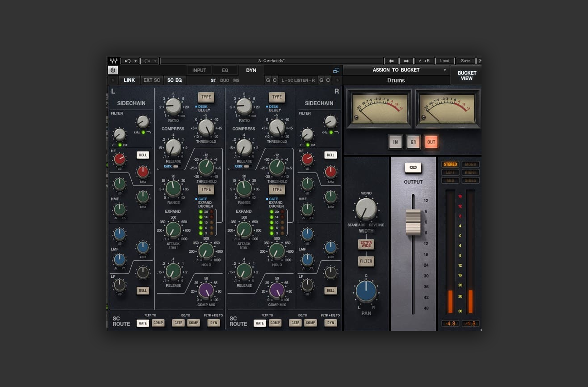Toggle the output link chain icon
Screen dimensions: 588x387
point(413,167)
